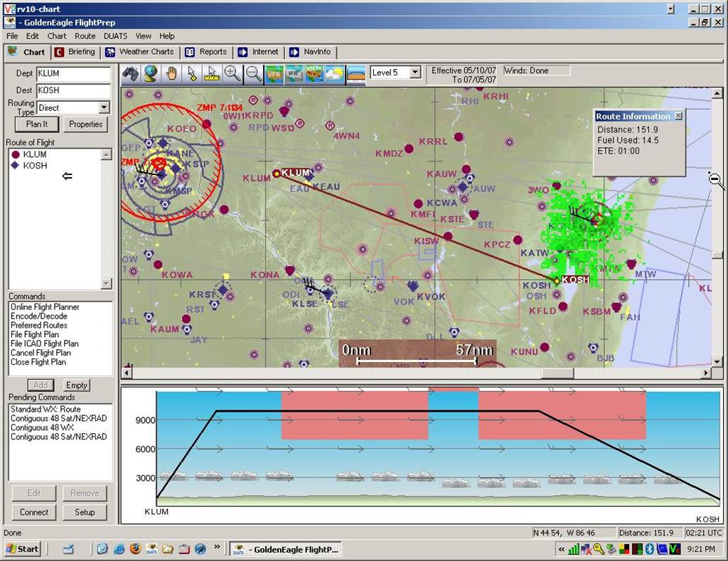Click the Windows Start button
The image size is (728, 561).
(x=22, y=549)
